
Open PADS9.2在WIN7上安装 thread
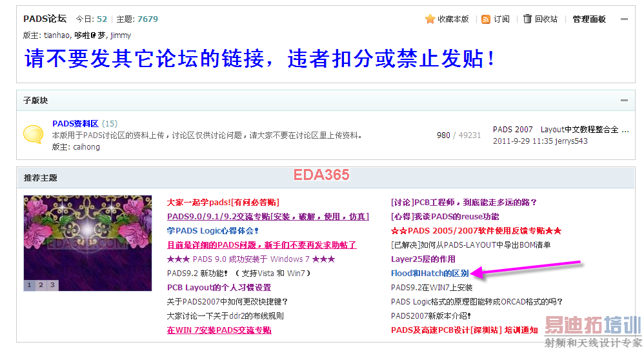coord(432,288)
